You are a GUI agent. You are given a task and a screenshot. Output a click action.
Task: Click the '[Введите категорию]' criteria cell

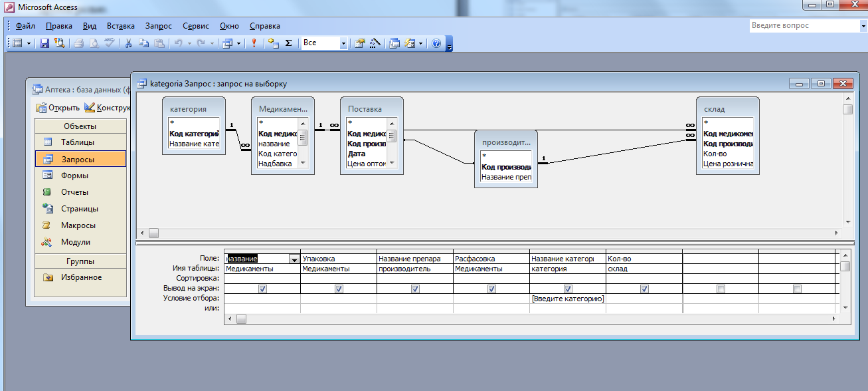(x=568, y=299)
